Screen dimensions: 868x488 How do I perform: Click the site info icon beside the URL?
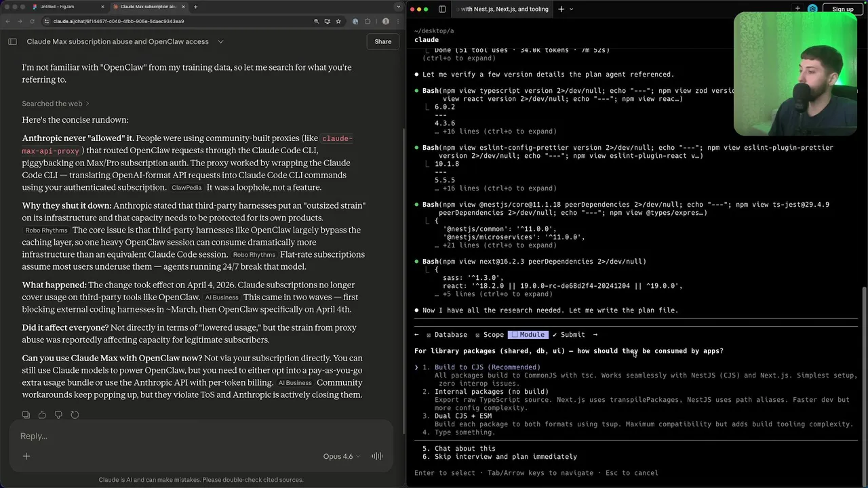tap(46, 21)
